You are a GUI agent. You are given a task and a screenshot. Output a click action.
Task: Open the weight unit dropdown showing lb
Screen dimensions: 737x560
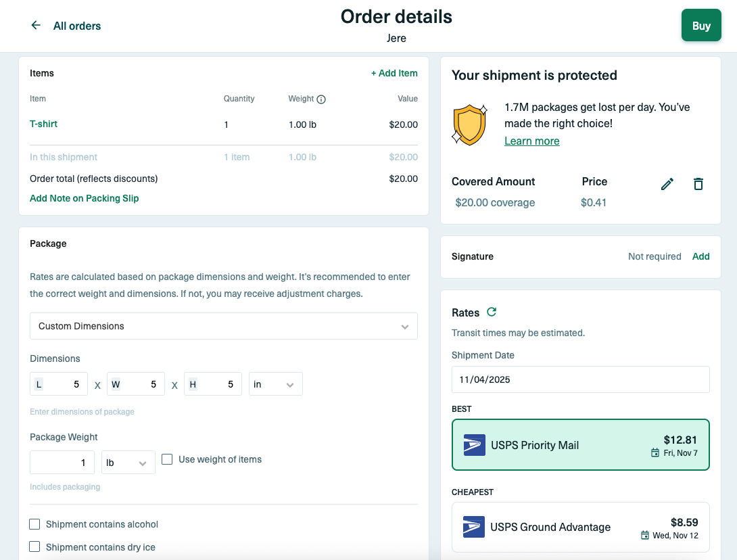pyautogui.click(x=128, y=462)
